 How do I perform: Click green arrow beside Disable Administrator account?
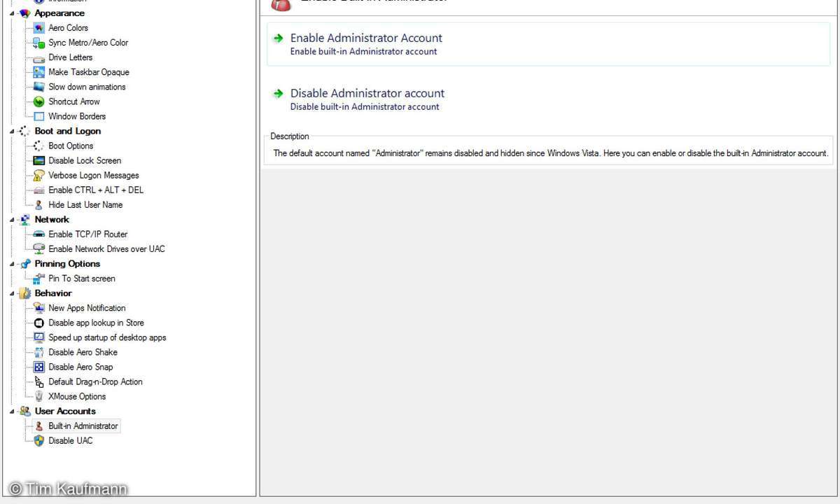278,93
